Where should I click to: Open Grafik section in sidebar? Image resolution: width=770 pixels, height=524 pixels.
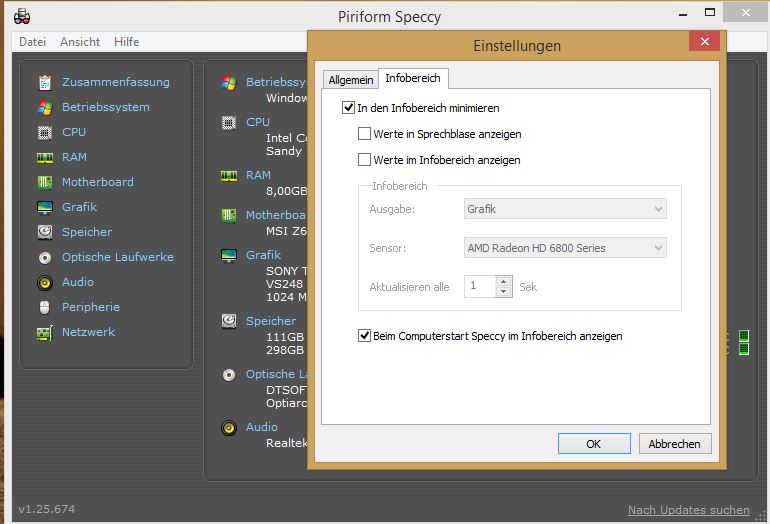(80, 207)
